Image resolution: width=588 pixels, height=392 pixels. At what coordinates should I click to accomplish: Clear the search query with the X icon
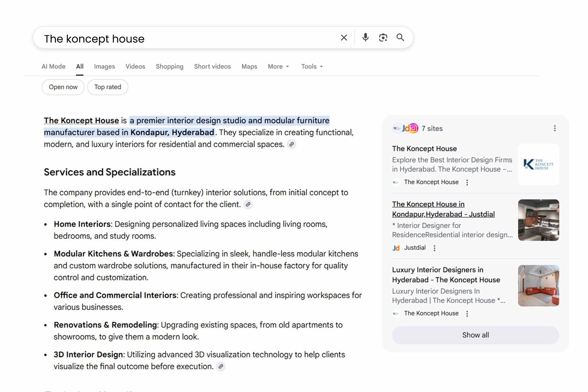pos(344,37)
